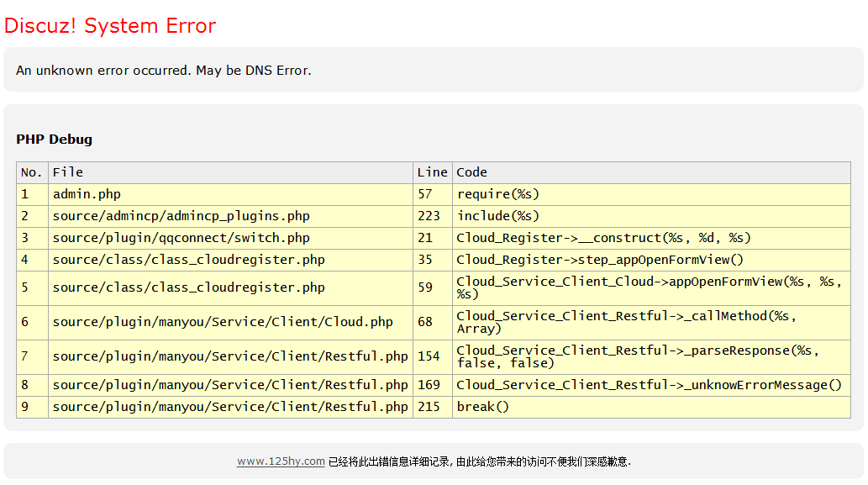Image resolution: width=868 pixels, height=485 pixels.
Task: Click line number 21 cell
Action: tap(433, 238)
